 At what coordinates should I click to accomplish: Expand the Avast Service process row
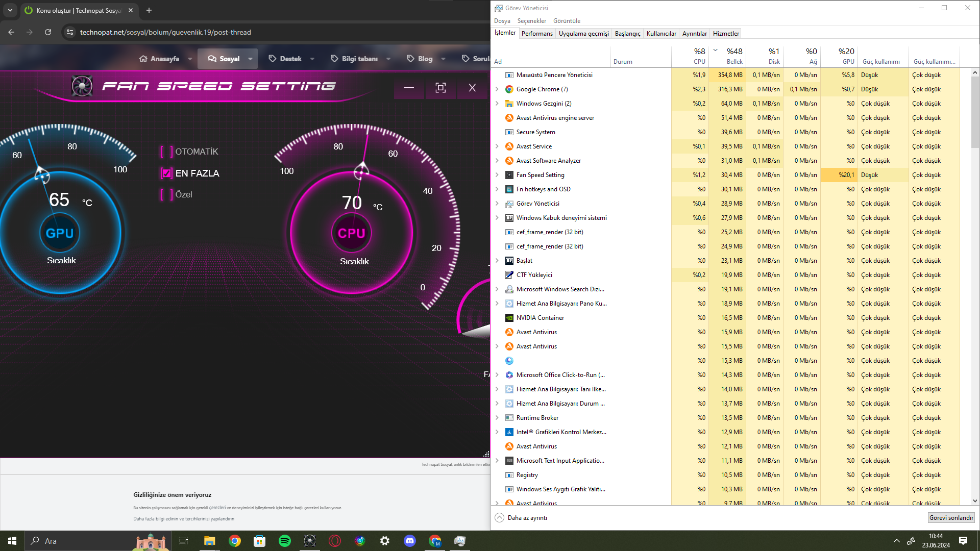pos(497,146)
